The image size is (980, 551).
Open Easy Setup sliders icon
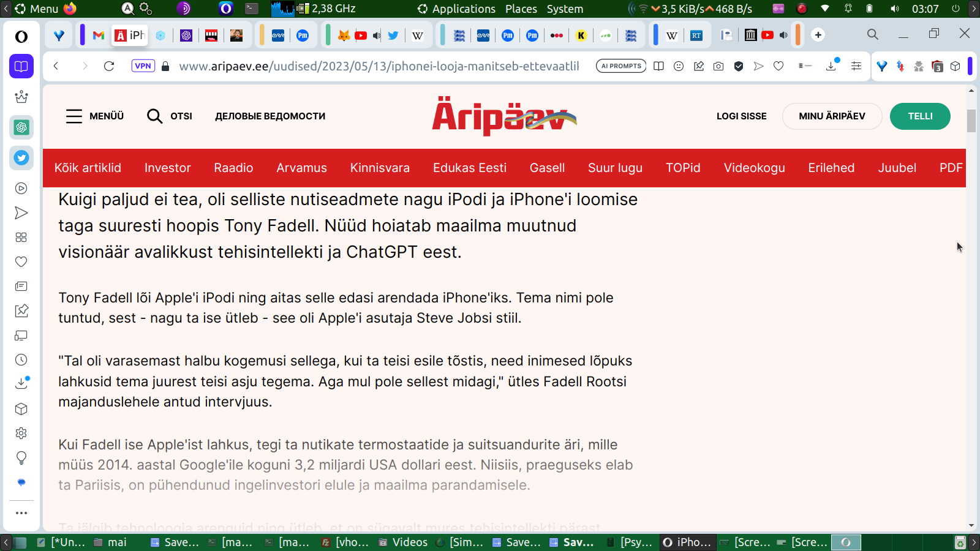point(856,66)
